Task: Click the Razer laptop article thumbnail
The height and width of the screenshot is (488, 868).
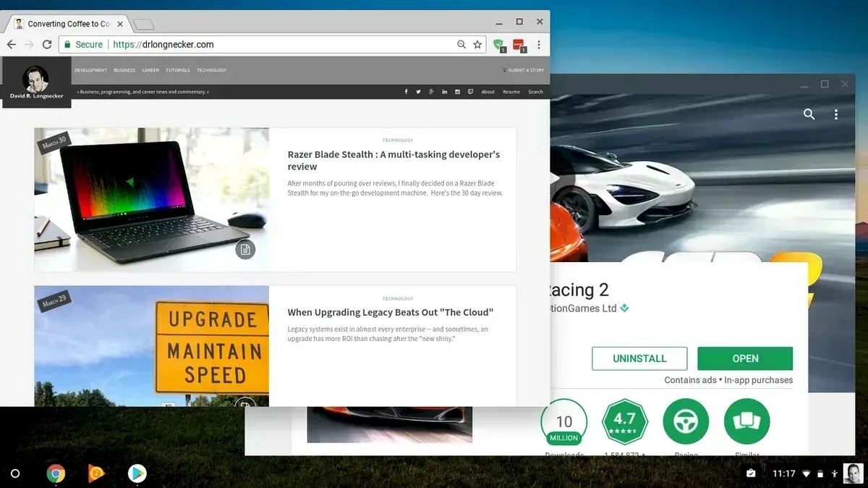Action: pos(151,200)
